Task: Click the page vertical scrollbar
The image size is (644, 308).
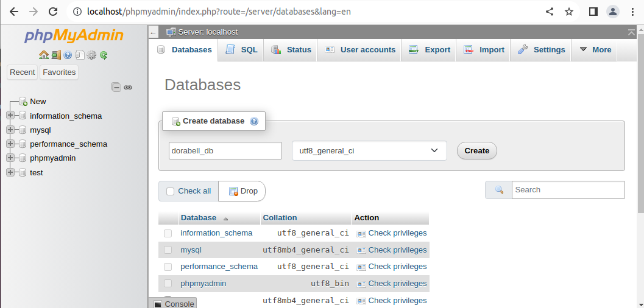Action: tap(640, 122)
